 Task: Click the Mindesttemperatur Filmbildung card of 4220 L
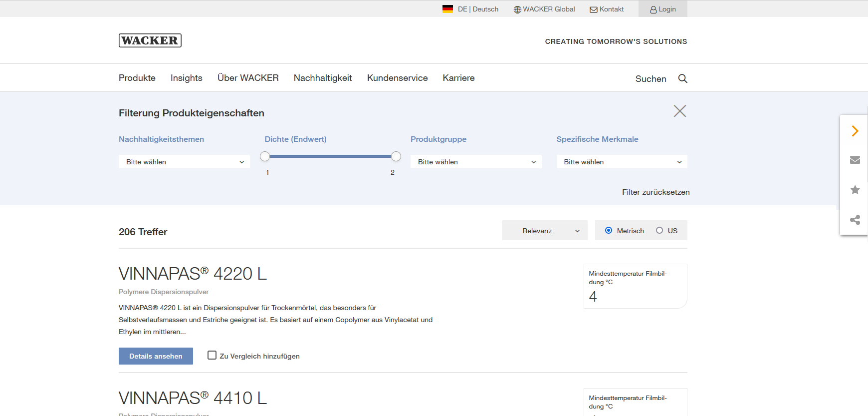coord(636,286)
